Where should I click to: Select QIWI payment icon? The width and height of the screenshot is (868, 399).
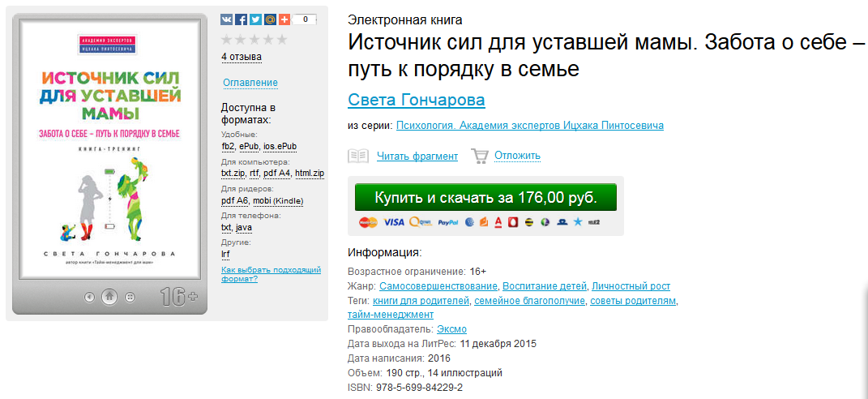421,222
